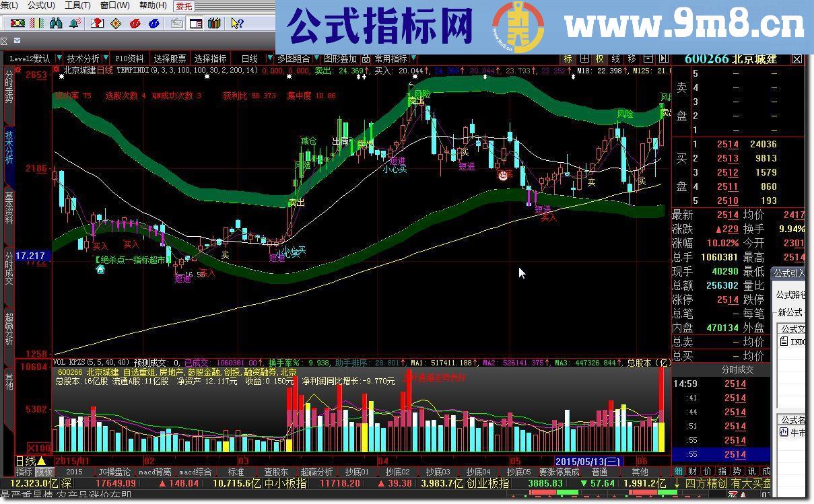Click the books manual icon on the toolbar
The image size is (814, 504).
[213, 24]
